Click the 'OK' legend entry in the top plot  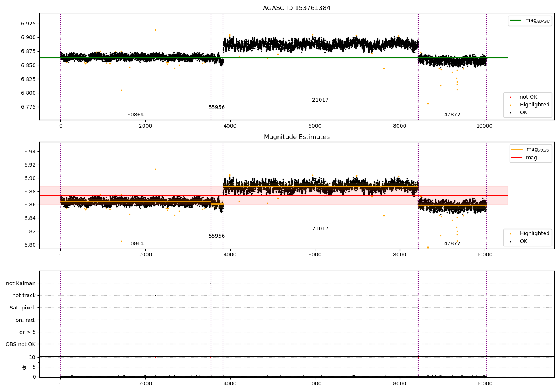[523, 113]
